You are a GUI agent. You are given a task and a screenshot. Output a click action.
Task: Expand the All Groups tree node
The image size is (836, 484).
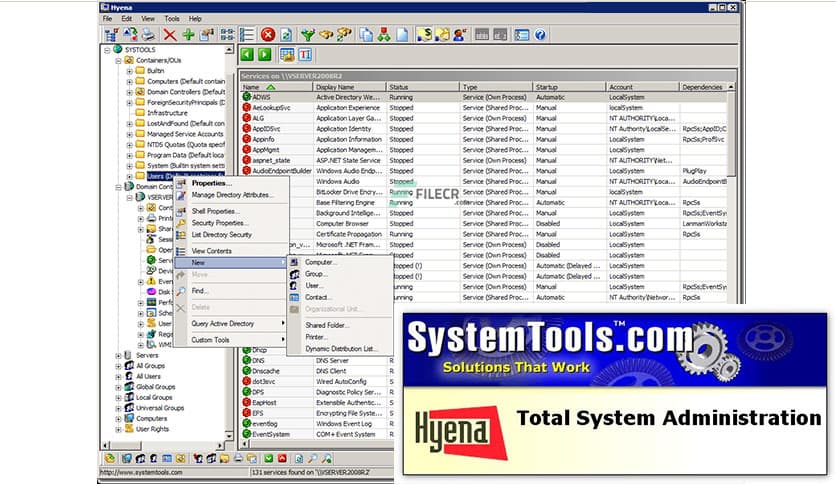[118, 366]
